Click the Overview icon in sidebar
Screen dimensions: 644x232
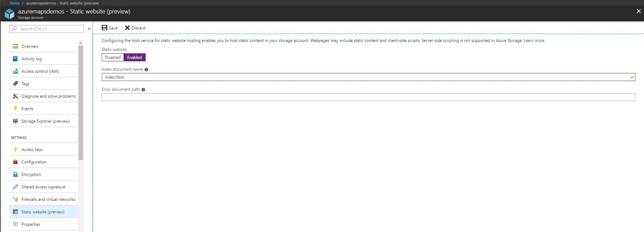[x=15, y=46]
